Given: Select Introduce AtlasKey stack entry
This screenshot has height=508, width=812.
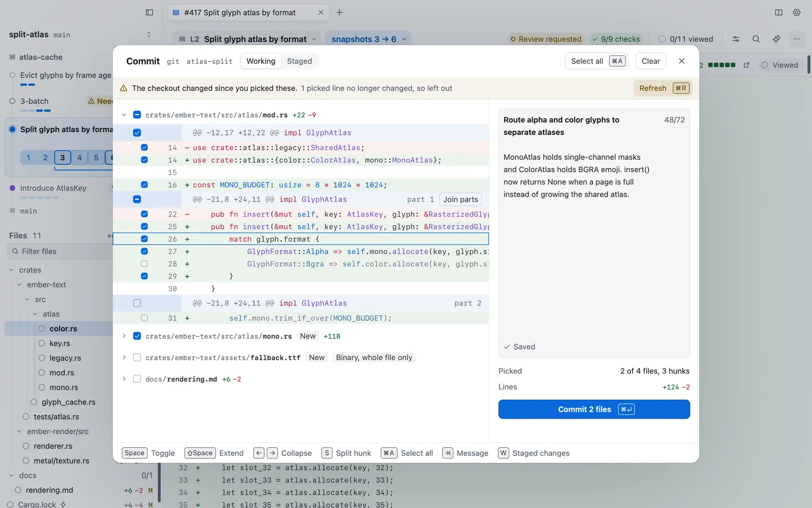Looking at the screenshot, I should 53,188.
